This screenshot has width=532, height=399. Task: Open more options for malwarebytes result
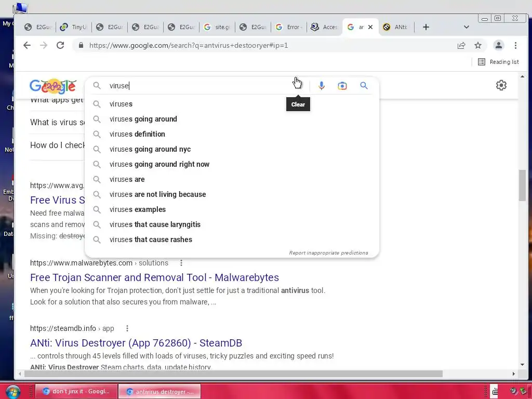tap(181, 263)
